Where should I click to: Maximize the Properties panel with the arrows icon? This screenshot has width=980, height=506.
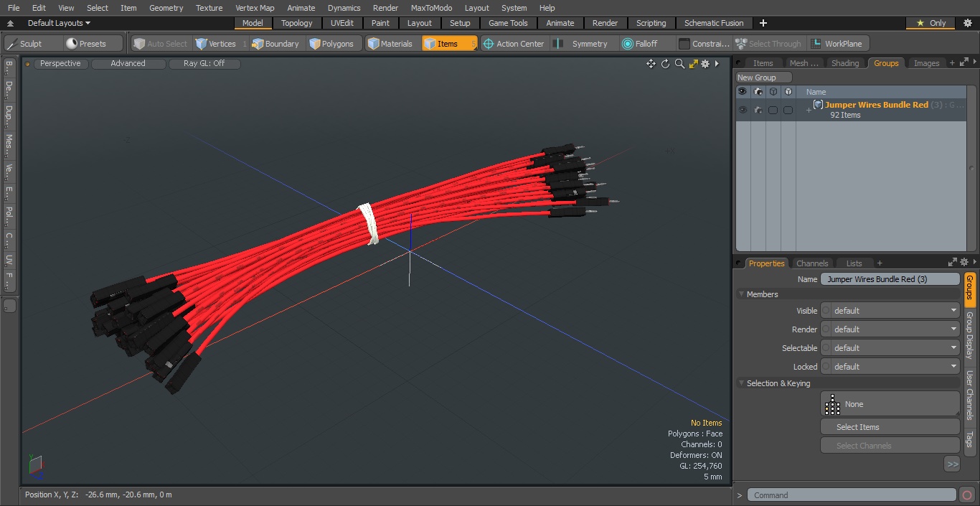953,263
